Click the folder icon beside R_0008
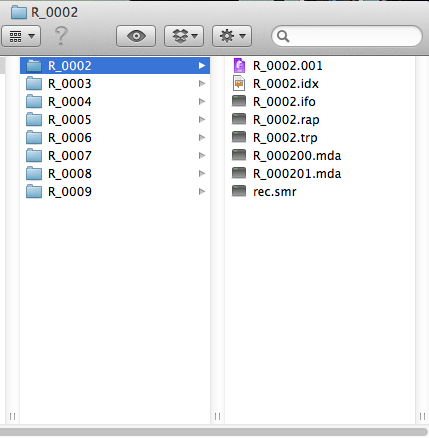 point(34,174)
